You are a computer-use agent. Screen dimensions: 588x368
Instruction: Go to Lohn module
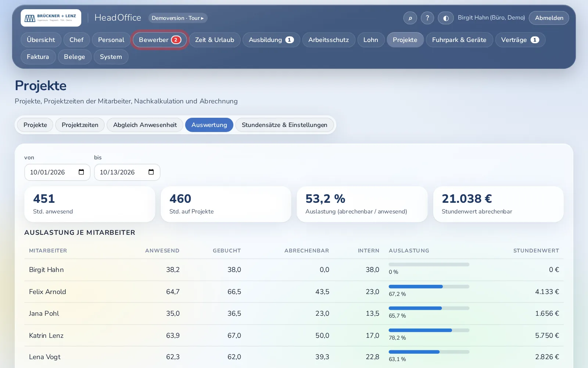click(x=371, y=40)
